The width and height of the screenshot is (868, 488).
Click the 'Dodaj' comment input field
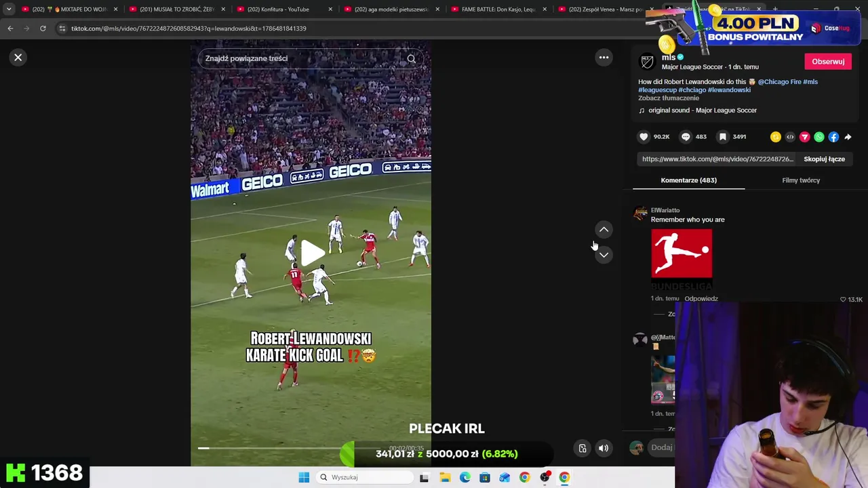point(662,447)
